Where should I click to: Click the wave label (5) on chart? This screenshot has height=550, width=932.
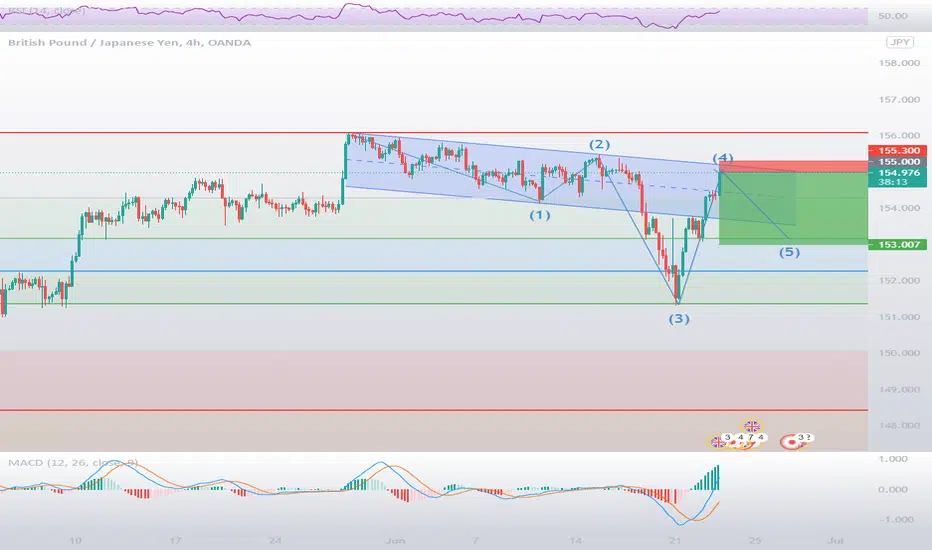tap(789, 252)
